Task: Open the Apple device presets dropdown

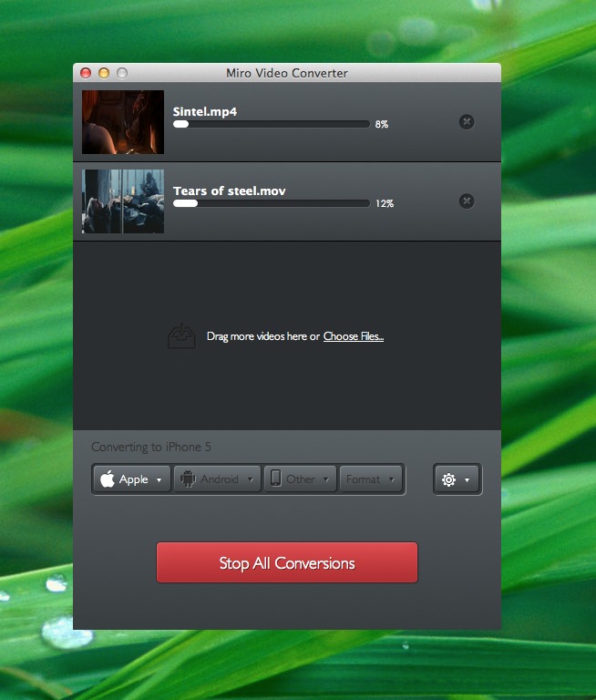Action: (132, 479)
